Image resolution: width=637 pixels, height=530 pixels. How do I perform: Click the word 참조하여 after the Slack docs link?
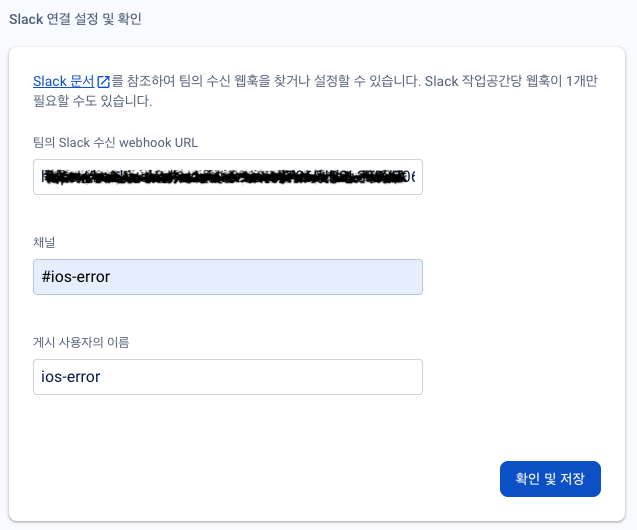tap(151, 81)
